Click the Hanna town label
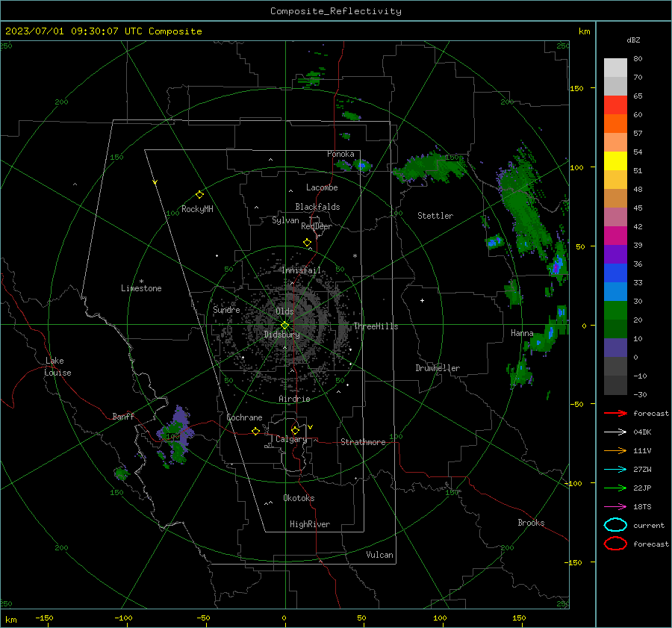This screenshot has height=628, width=672. coord(522,333)
